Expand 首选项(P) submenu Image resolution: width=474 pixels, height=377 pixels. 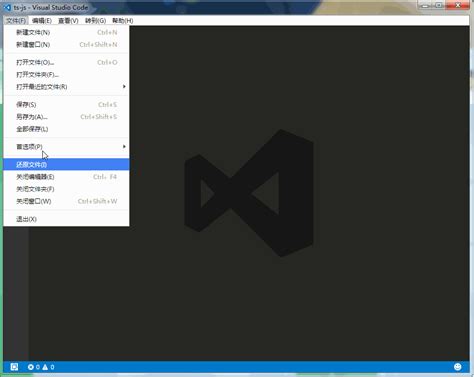pos(66,147)
